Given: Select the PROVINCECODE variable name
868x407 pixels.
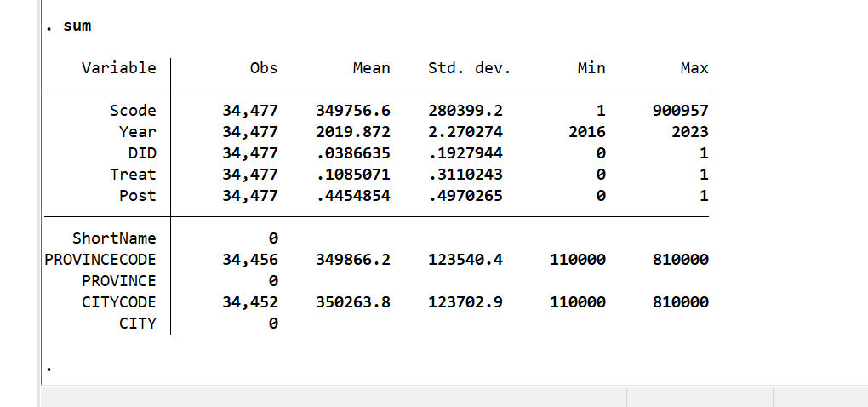Looking at the screenshot, I should [100, 260].
